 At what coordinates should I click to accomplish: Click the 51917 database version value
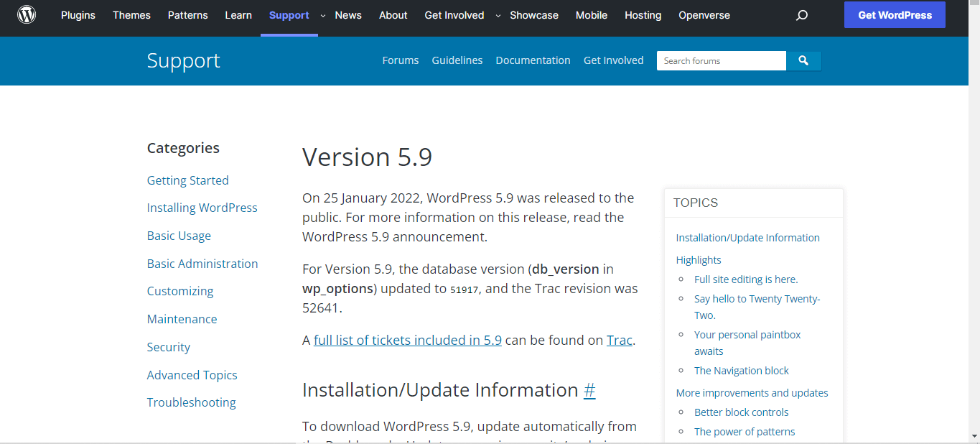coord(464,289)
